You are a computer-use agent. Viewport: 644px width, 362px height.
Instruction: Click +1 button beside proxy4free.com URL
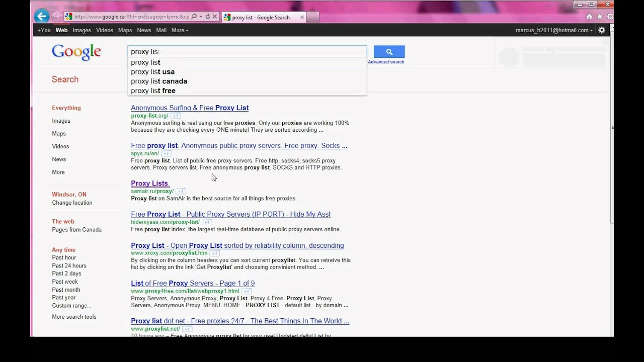(x=246, y=291)
